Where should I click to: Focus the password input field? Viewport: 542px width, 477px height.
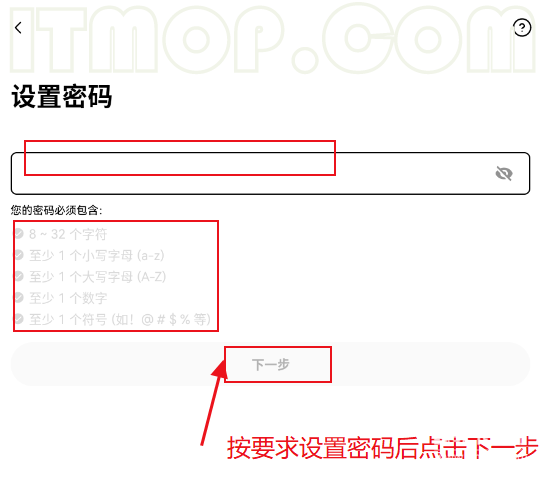270,173
